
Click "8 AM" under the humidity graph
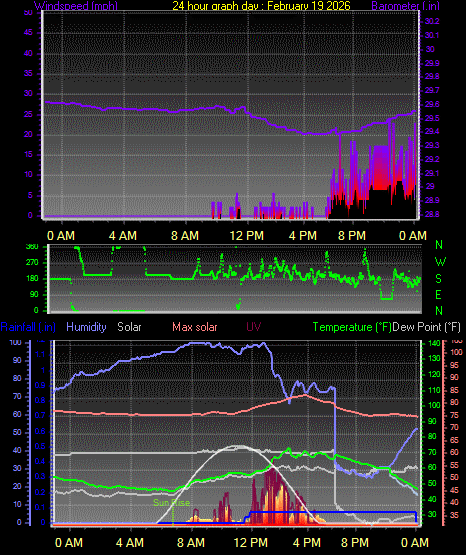tap(191, 543)
